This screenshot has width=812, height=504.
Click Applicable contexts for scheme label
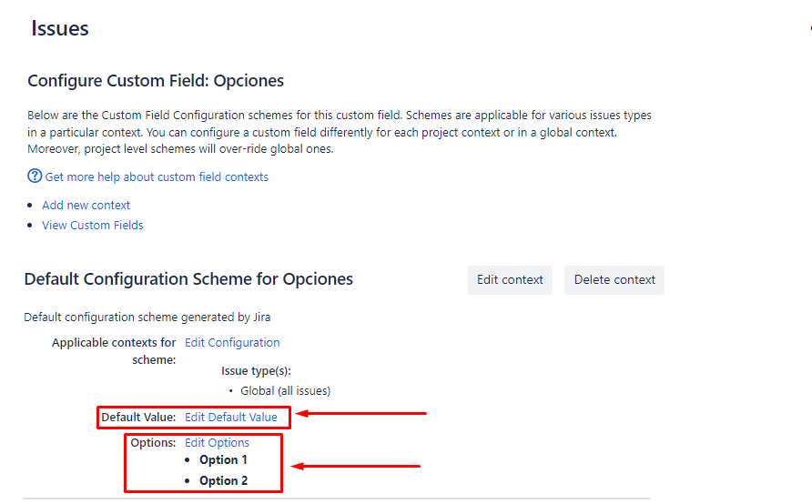[114, 351]
